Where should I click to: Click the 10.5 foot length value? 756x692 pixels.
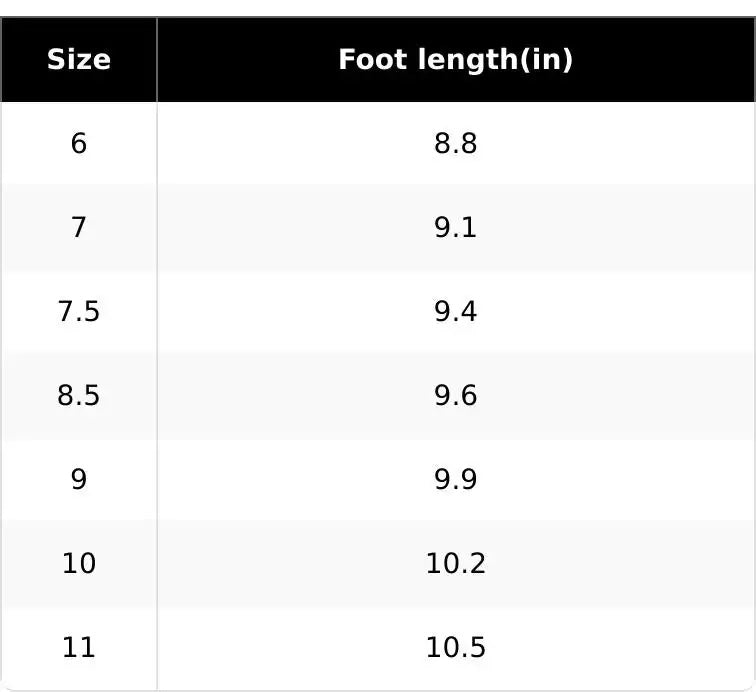click(456, 647)
